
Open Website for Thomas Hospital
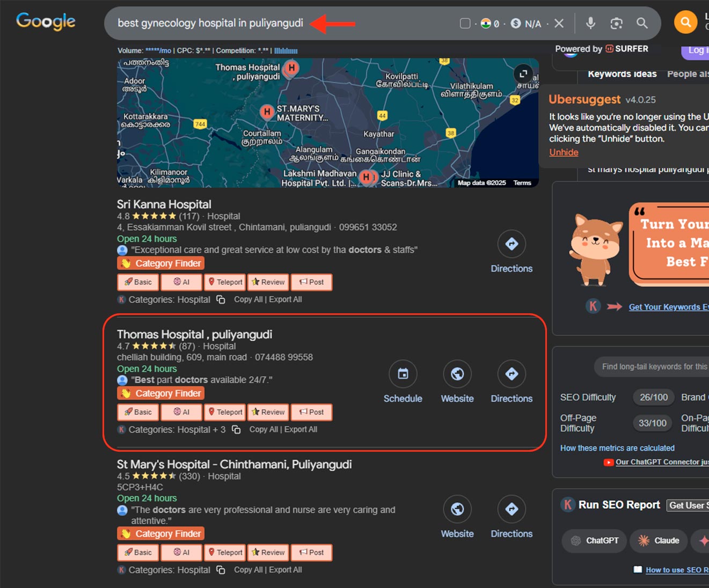(457, 374)
